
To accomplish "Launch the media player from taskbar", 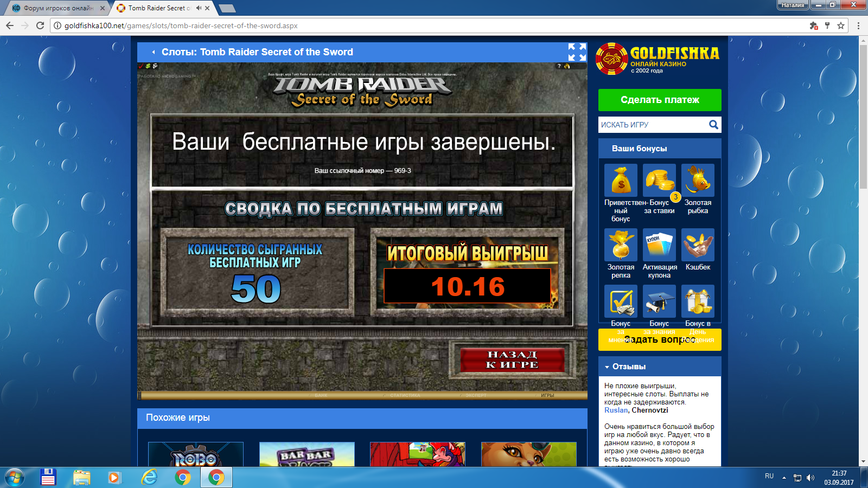I will tap(114, 477).
